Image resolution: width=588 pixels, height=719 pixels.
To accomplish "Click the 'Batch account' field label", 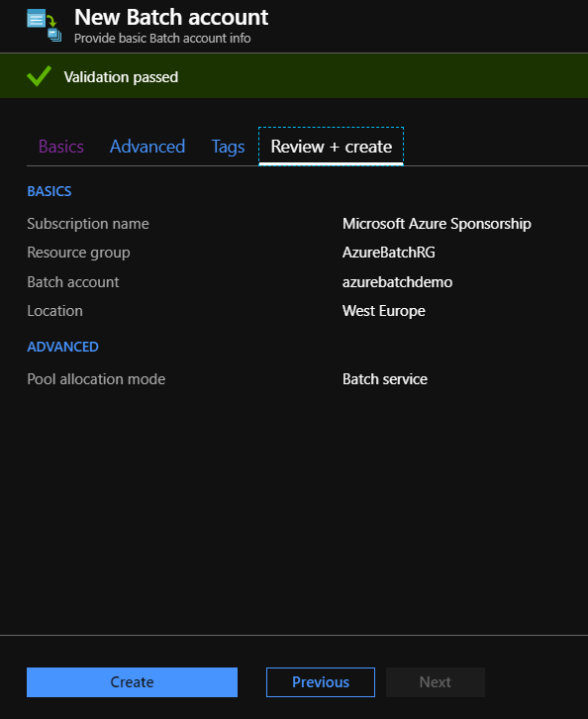I will pos(73,282).
